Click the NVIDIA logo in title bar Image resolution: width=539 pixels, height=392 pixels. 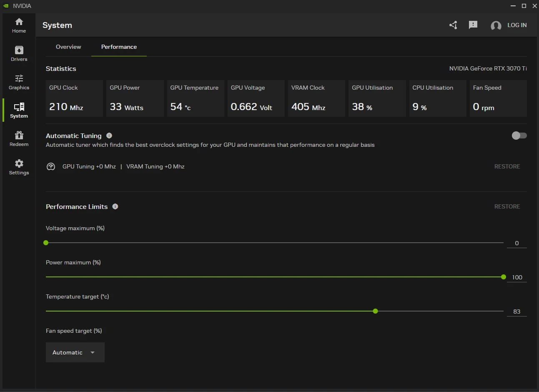6,6
